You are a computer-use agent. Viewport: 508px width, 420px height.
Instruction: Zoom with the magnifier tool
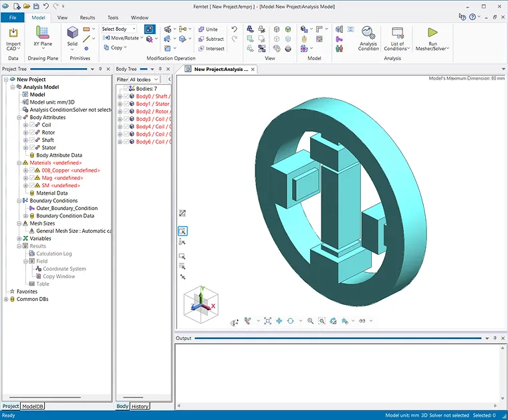(x=310, y=321)
